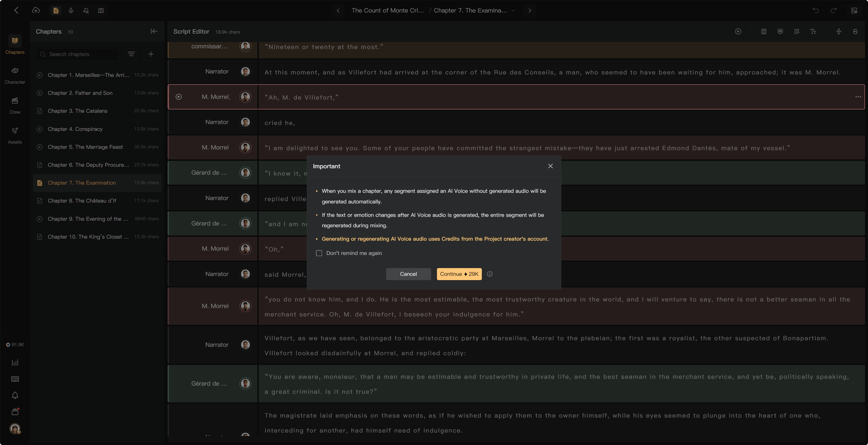Open the keyboard shortcuts icon

pyautogui.click(x=15, y=379)
